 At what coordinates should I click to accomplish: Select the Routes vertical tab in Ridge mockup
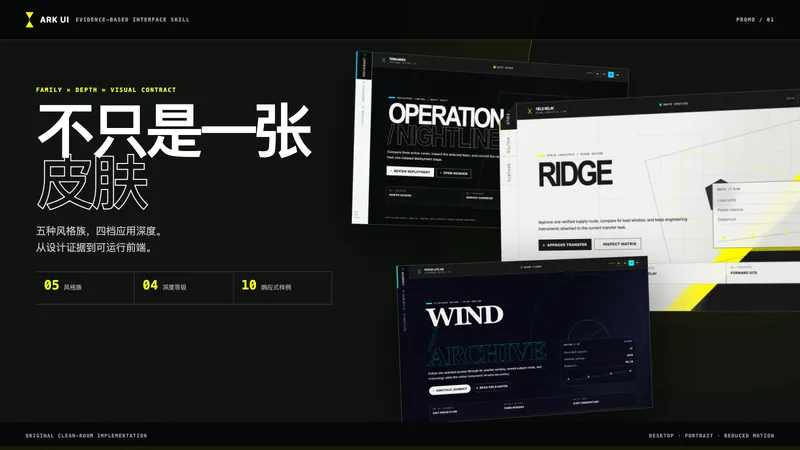(508, 145)
